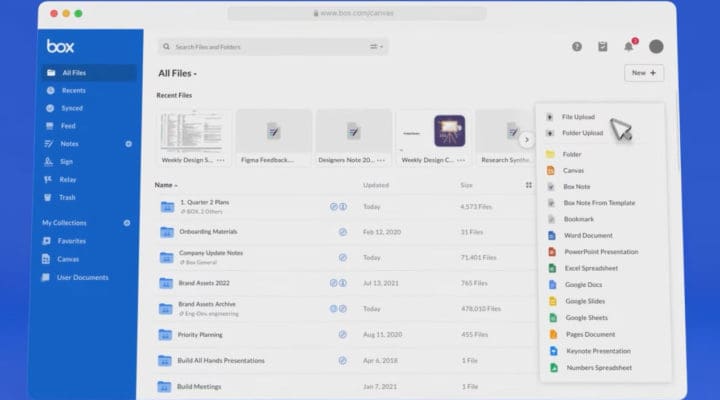This screenshot has height=400, width=720.
Task: Open search filter options dropdown
Action: click(377, 47)
